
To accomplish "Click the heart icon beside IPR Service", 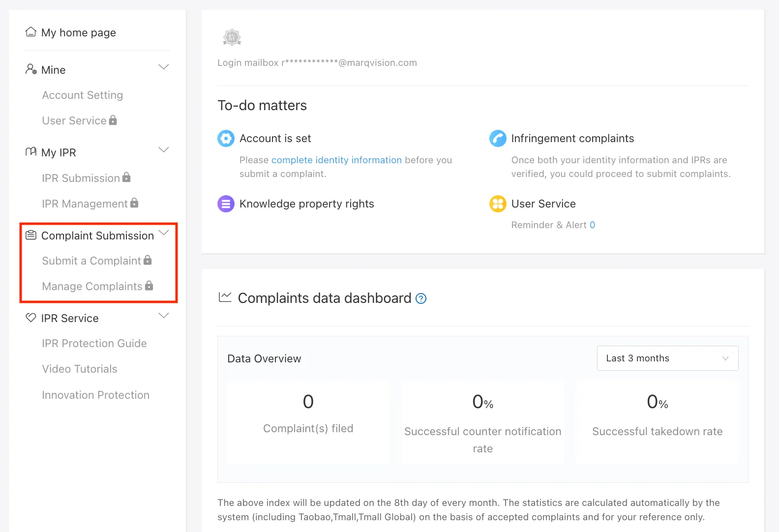I will [x=31, y=318].
